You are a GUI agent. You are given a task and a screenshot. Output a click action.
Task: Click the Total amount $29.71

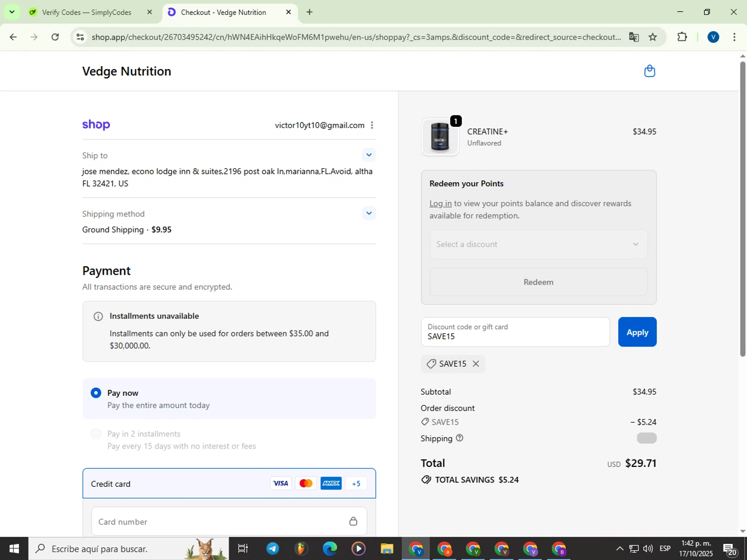point(640,463)
